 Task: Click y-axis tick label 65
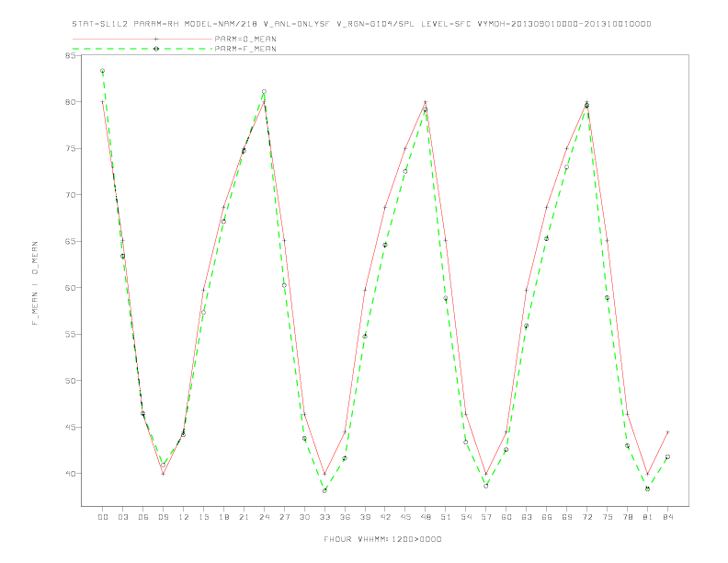(x=71, y=242)
